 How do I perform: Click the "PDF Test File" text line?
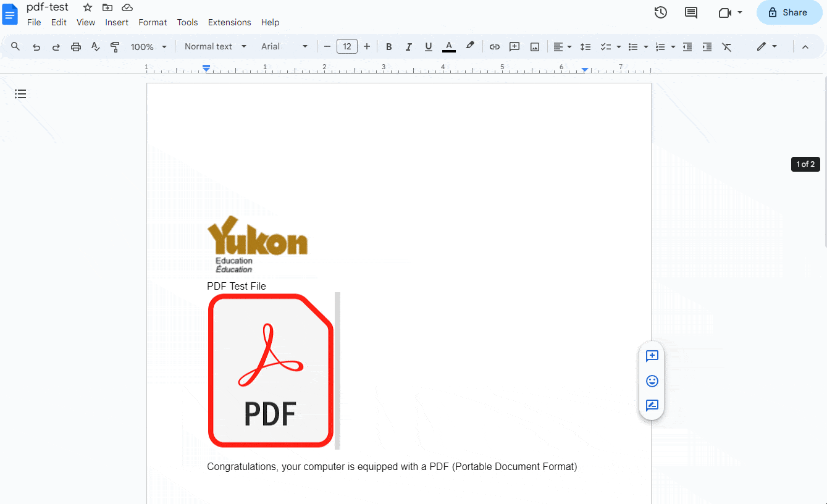(237, 286)
